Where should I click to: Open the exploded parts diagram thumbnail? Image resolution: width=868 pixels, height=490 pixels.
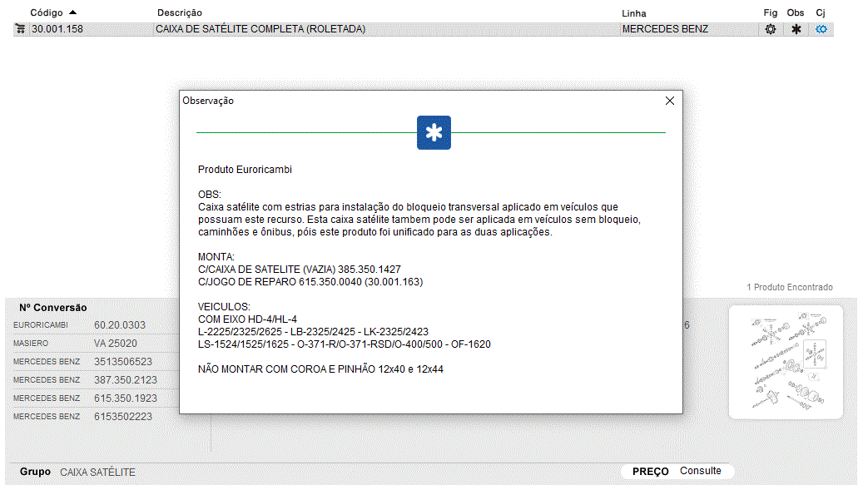click(786, 361)
